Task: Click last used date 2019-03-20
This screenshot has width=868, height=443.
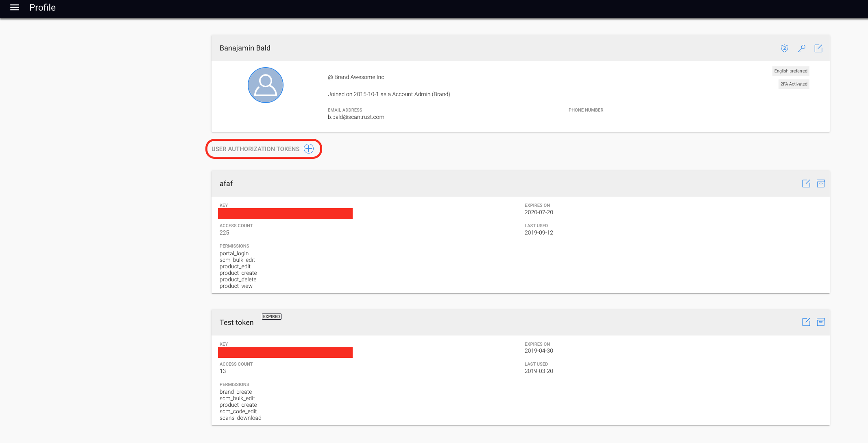Action: (539, 371)
